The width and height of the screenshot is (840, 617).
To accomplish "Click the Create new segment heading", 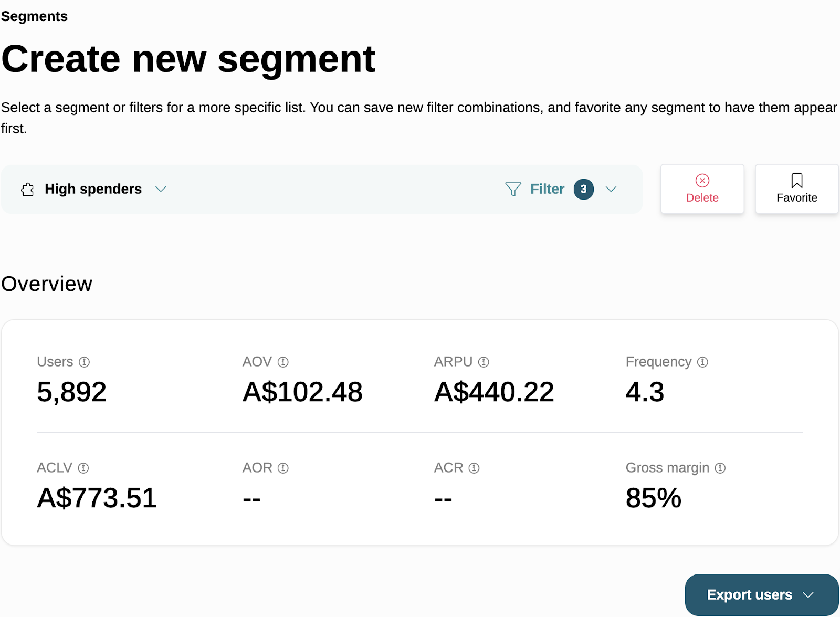I will pos(188,59).
